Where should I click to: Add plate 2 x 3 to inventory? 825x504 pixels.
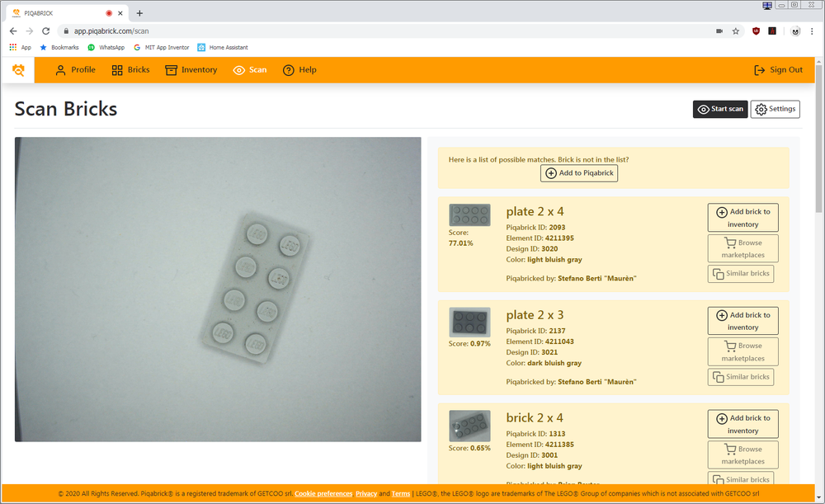[x=742, y=320]
